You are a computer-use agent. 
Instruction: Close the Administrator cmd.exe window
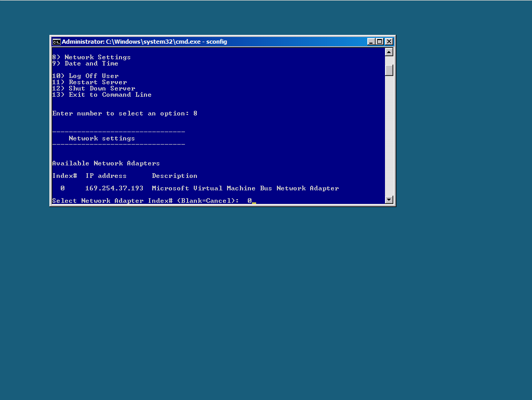(x=389, y=42)
